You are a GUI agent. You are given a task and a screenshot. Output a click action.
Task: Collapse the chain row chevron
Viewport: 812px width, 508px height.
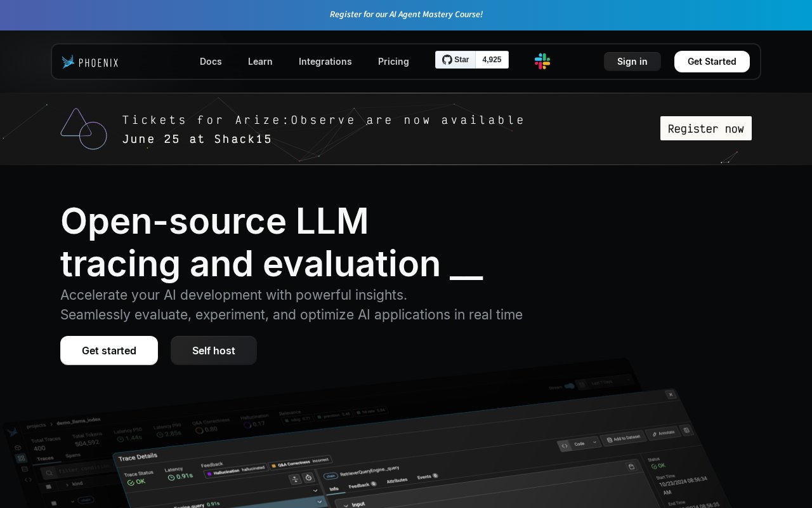pyautogui.click(x=73, y=501)
